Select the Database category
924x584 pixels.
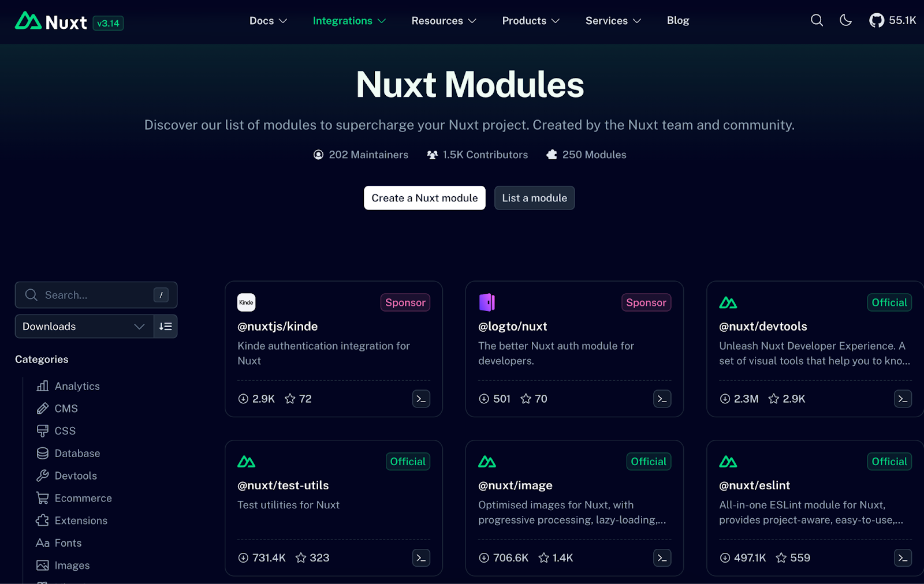coord(68,454)
